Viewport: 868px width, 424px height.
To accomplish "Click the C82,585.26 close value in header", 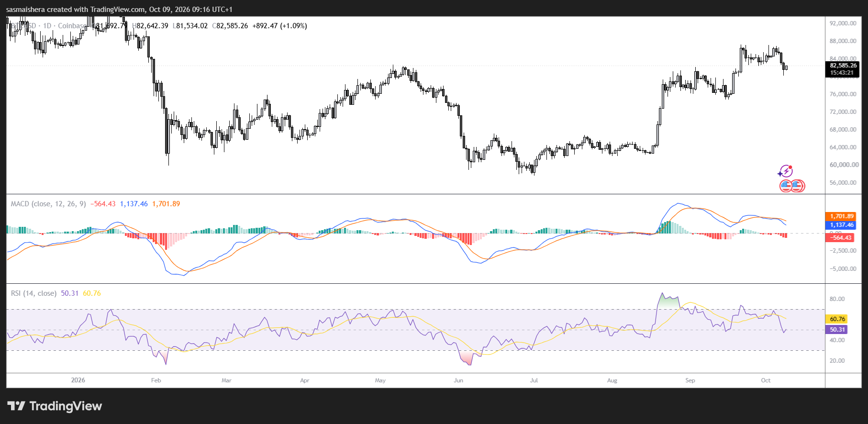I will [230, 26].
